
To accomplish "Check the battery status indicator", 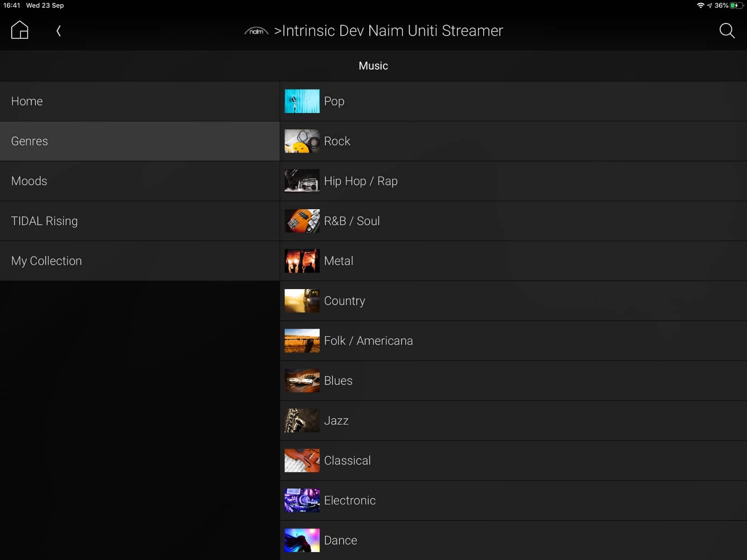I will point(736,6).
